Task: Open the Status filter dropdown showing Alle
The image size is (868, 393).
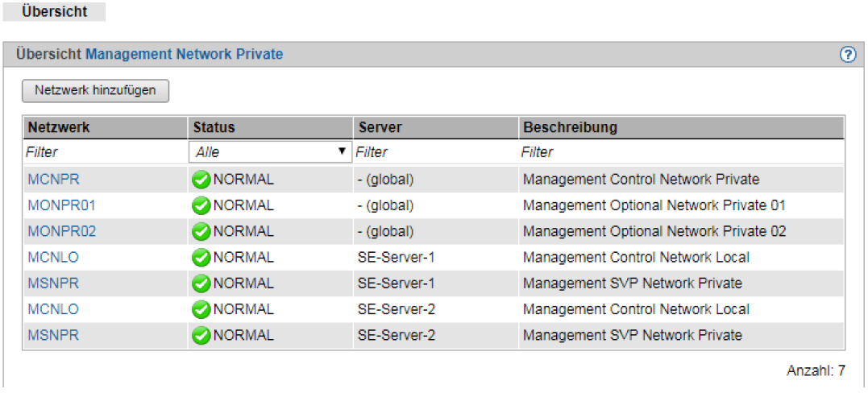Action: point(270,151)
